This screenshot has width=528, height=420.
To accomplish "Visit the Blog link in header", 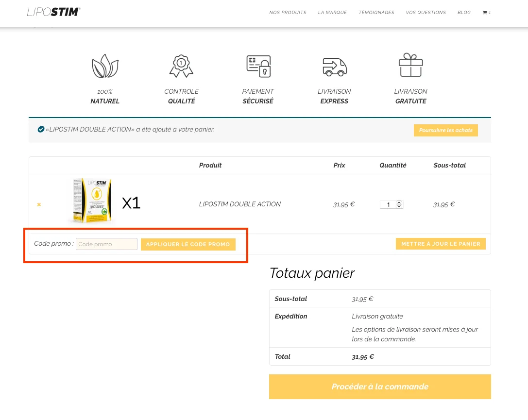I will pos(464,13).
